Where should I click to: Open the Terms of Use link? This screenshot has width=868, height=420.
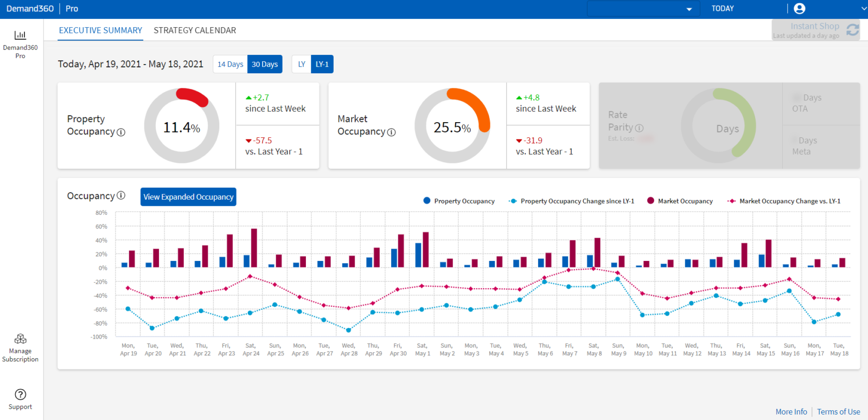coord(838,412)
